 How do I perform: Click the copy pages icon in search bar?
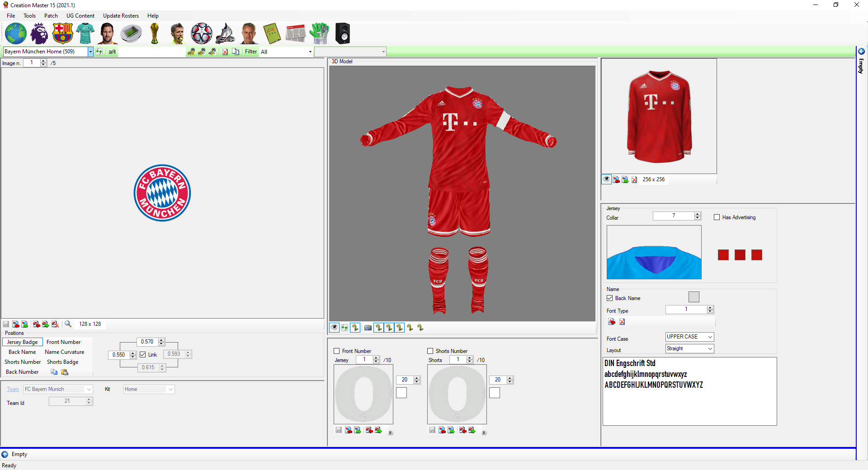point(236,52)
